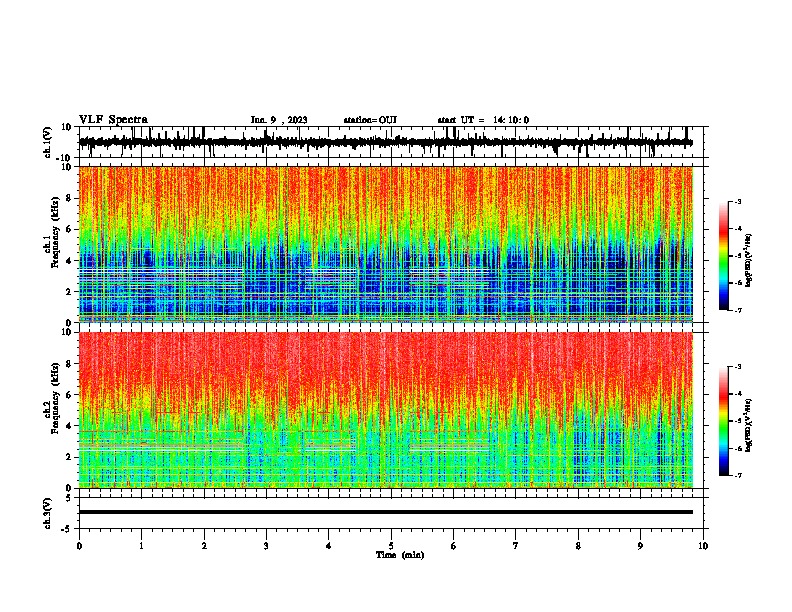Click the "start UT = 14:10:0" text

[x=483, y=120]
